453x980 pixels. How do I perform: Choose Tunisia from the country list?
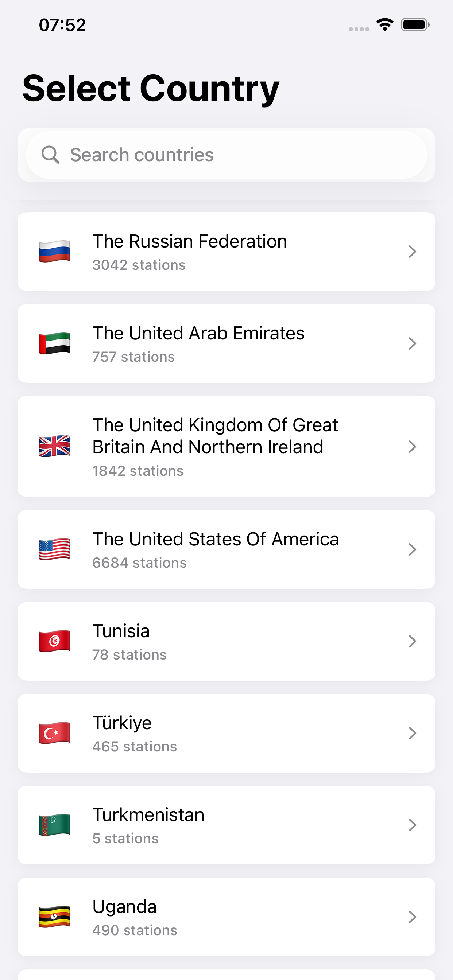point(121,631)
